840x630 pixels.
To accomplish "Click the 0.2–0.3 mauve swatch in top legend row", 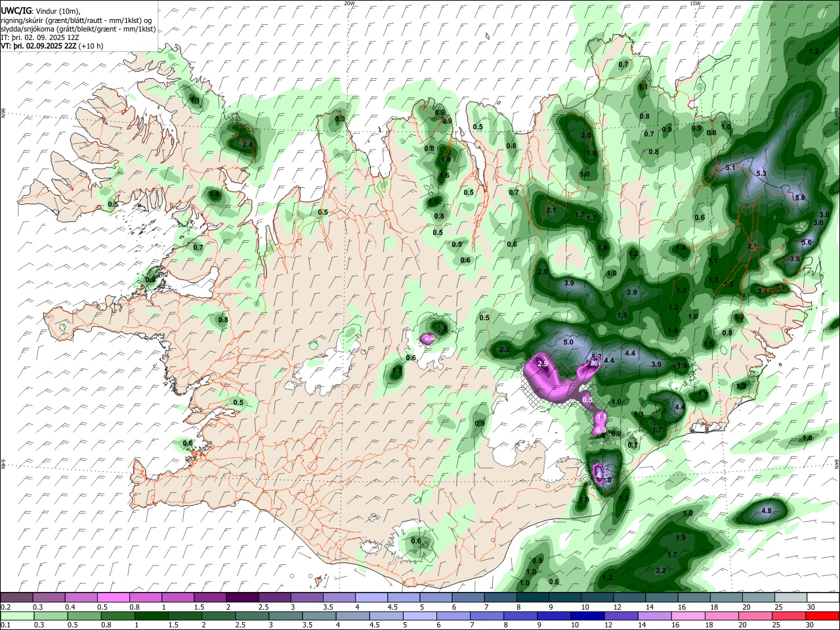I will coord(17,597).
